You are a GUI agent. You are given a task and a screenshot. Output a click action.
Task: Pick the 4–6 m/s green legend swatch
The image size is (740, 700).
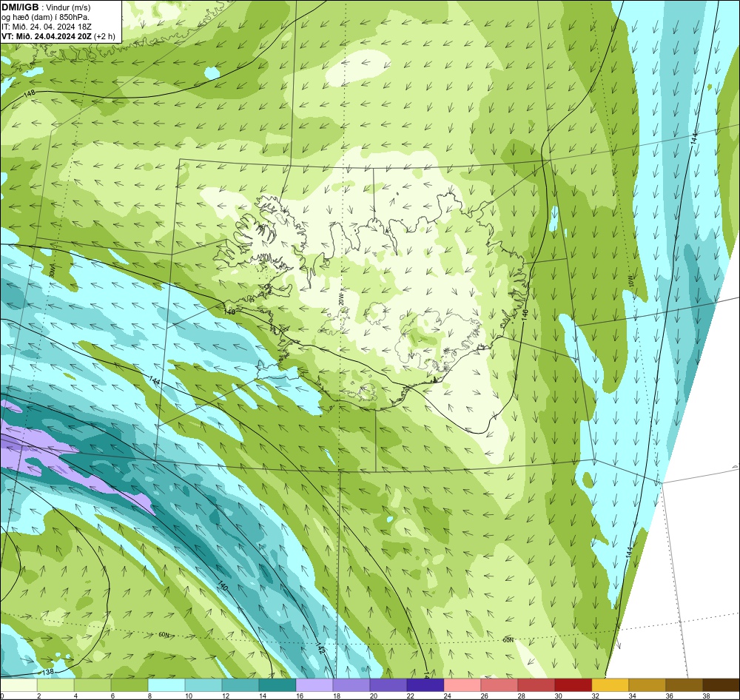92,685
